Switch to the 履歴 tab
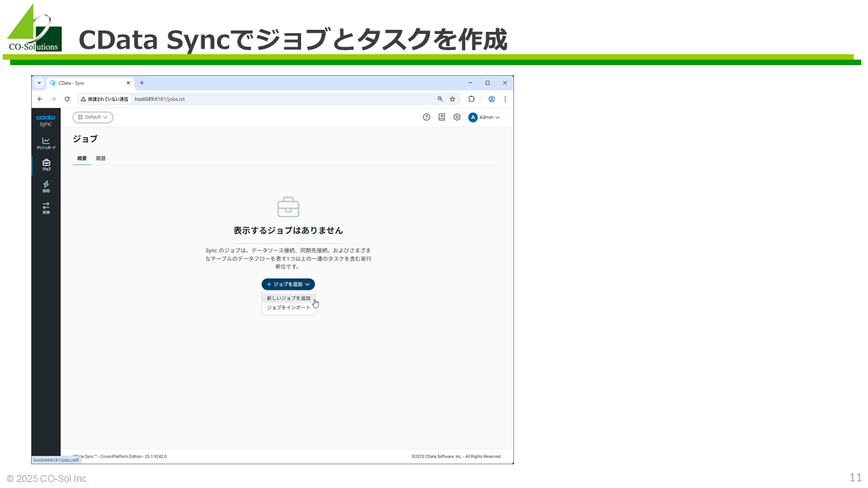868x488 pixels. 100,159
